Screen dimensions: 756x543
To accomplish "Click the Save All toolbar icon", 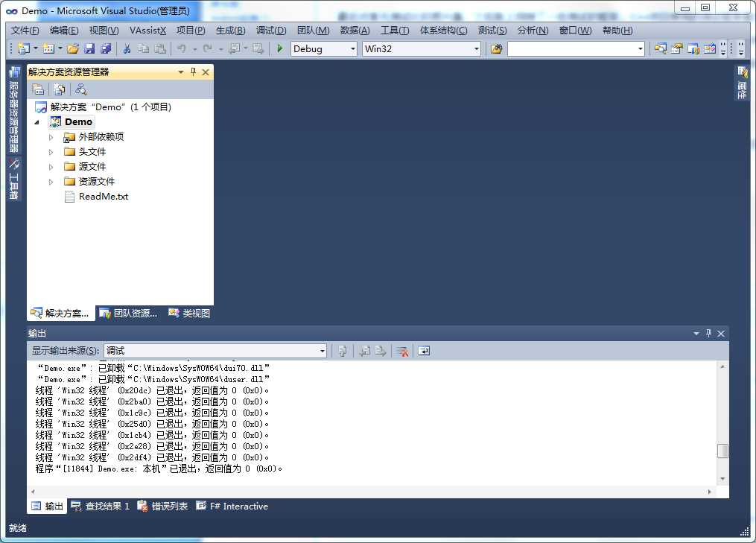I will click(106, 48).
